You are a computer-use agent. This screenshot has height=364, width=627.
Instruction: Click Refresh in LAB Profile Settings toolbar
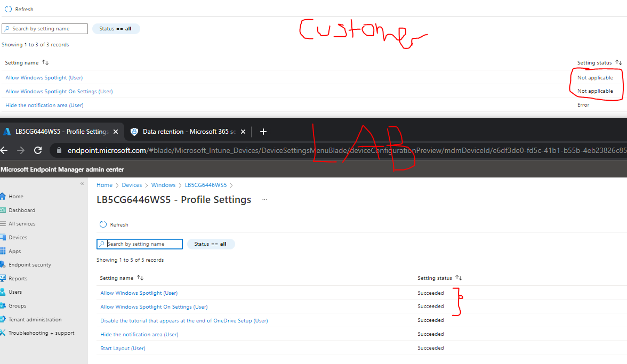tap(114, 224)
